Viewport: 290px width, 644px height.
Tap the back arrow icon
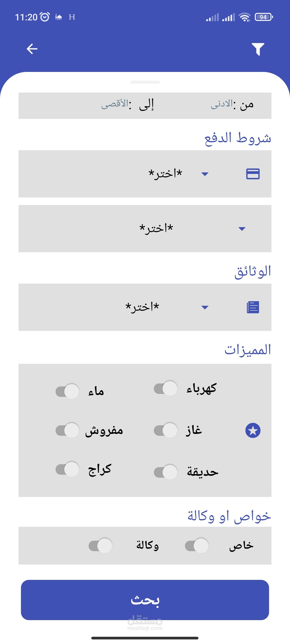32,49
